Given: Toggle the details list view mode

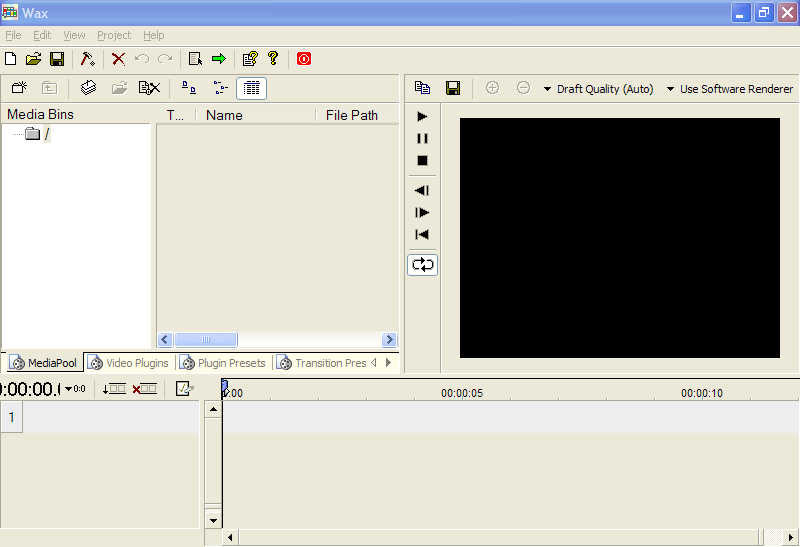Looking at the screenshot, I should click(252, 88).
